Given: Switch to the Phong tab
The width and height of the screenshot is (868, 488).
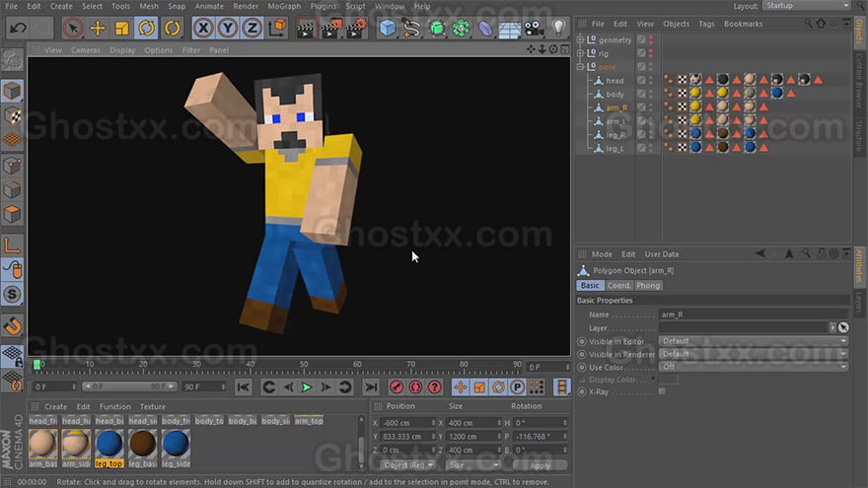Looking at the screenshot, I should pyautogui.click(x=648, y=286).
